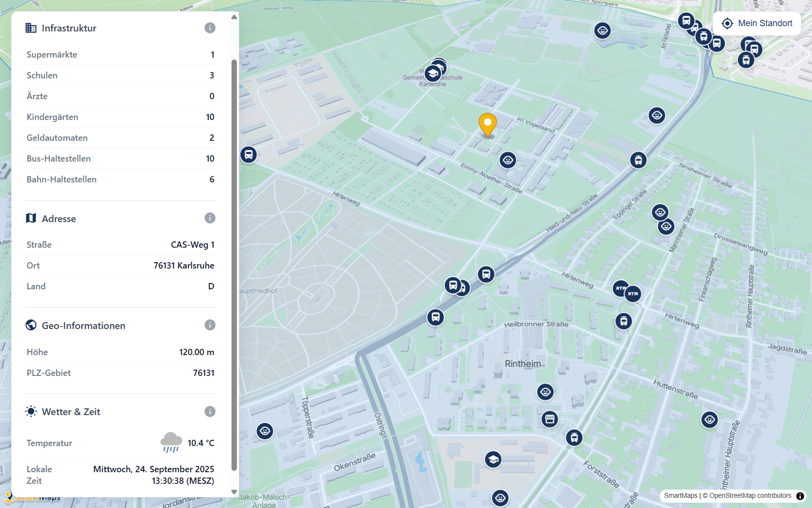
Task: Click the Bus-Haltestellen row
Action: [120, 159]
